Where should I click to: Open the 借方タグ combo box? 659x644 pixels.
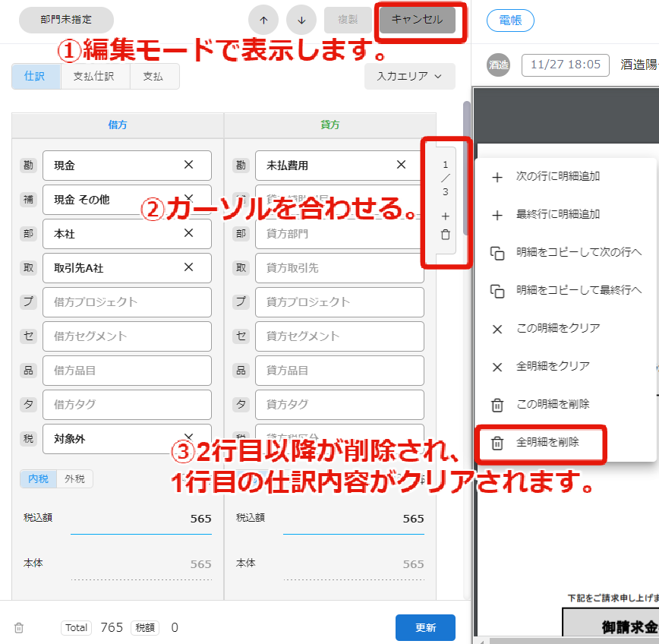127,404
